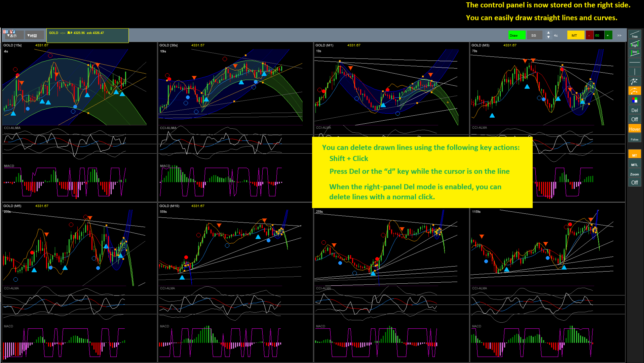Viewport: 644px width, 363px height.
Task: Toggle the Hover mode button
Action: [635, 129]
